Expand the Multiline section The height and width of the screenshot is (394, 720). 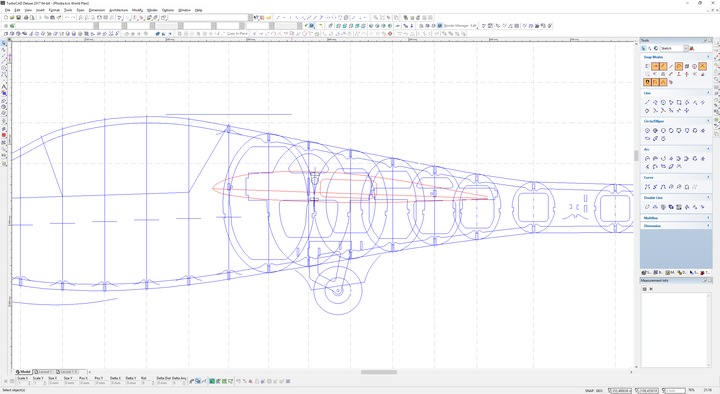pyautogui.click(x=708, y=218)
